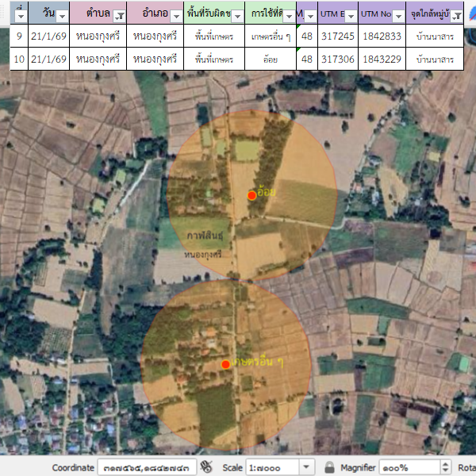Click the row 9 บ้านนาสาร cell

(434, 36)
